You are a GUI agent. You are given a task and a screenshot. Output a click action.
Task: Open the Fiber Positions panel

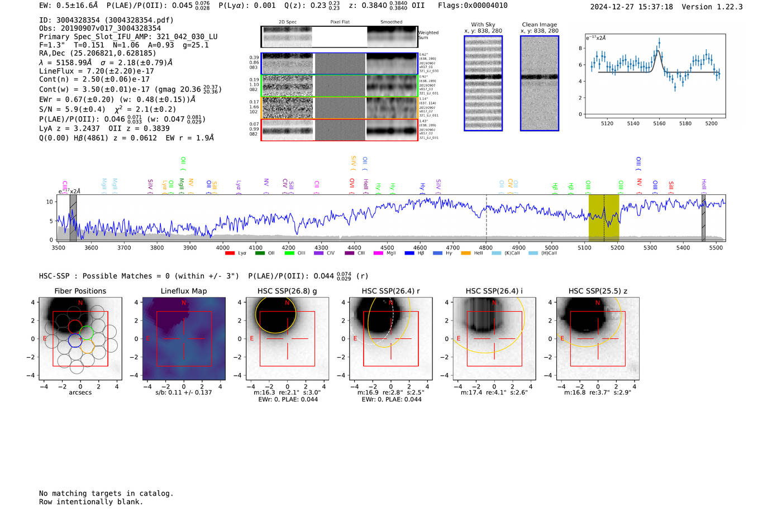click(80, 338)
